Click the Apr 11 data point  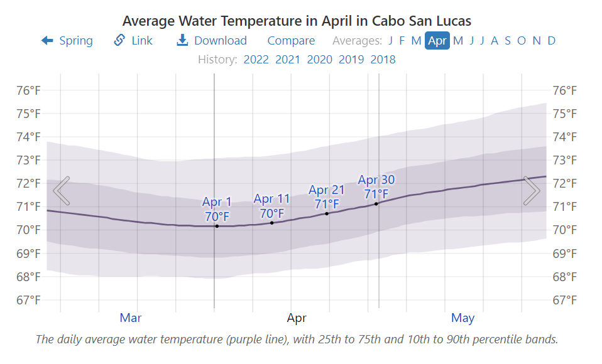pos(271,223)
